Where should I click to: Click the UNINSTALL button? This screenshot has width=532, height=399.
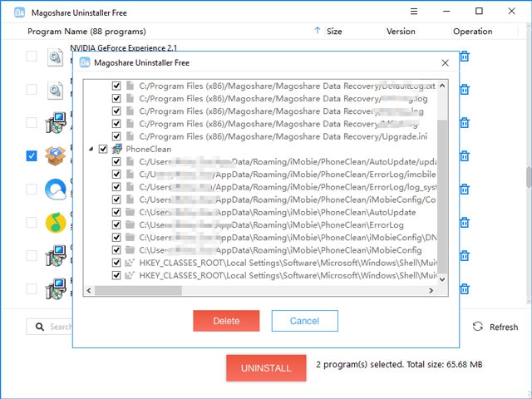pos(266,367)
